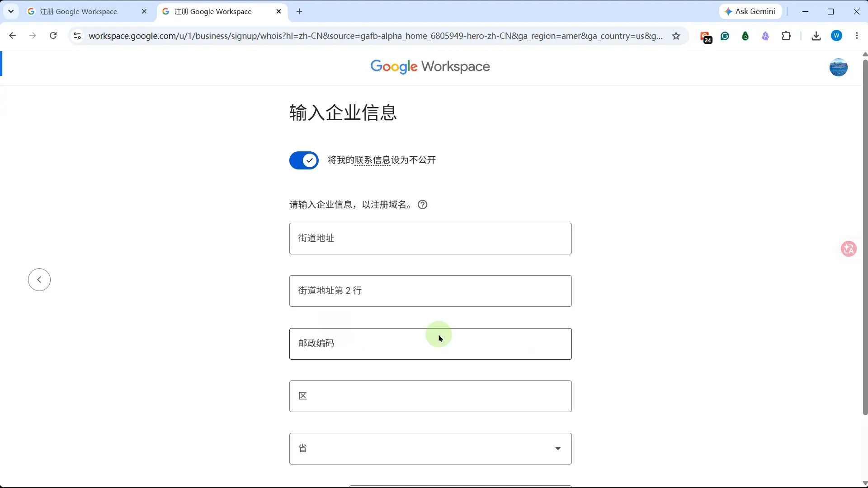The width and height of the screenshot is (868, 488).
Task: Reload the current page
Action: tap(53, 36)
